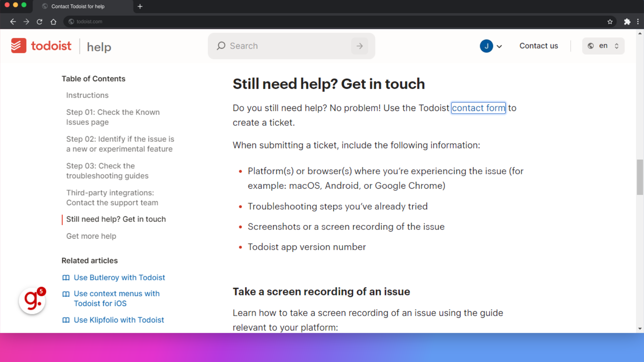The height and width of the screenshot is (362, 644).
Task: Select the 'Still need help? Get in touch' TOC item
Action: (x=116, y=219)
